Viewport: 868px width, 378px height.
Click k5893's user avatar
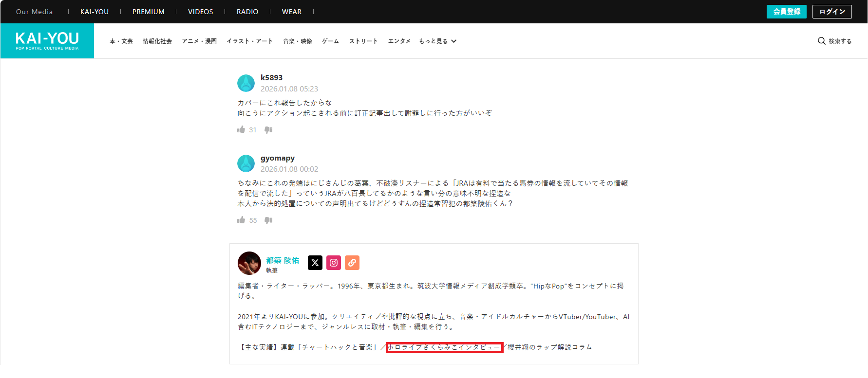(246, 83)
